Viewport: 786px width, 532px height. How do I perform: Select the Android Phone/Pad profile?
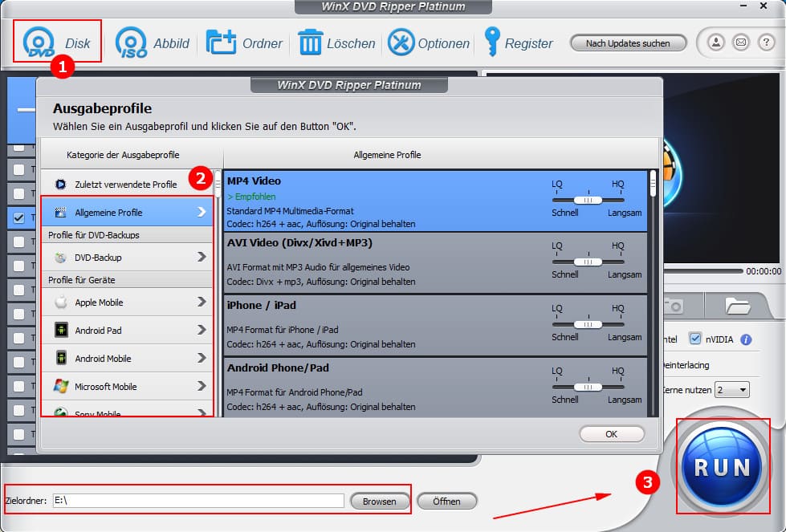(435, 388)
